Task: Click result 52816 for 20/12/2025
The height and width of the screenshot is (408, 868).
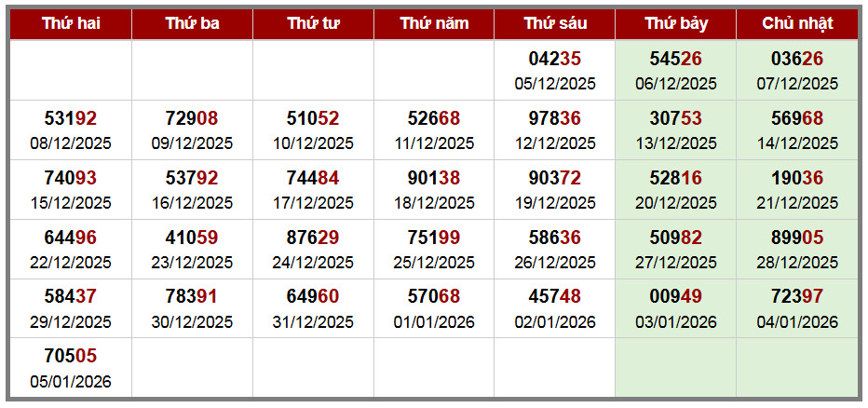Action: tap(675, 179)
